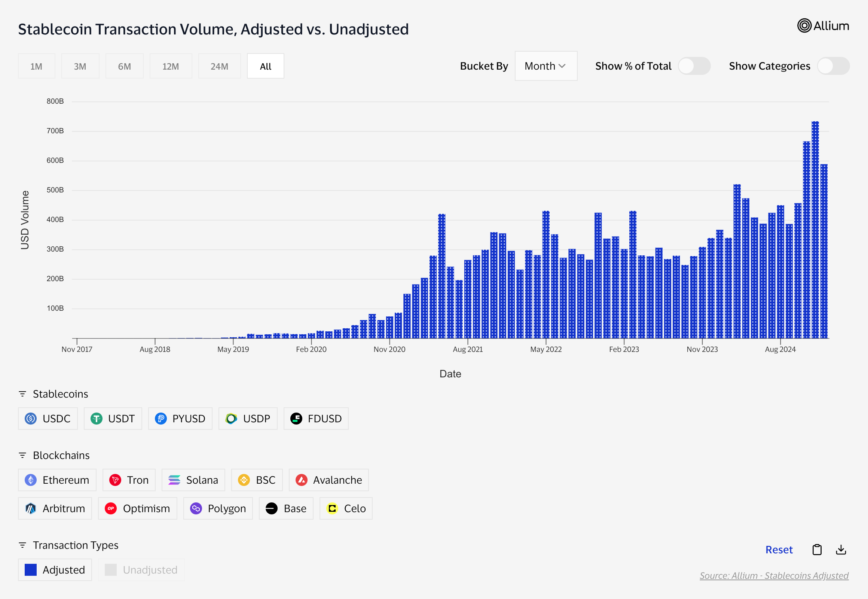Viewport: 868px width, 599px height.
Task: Select the 1M time range tab
Action: 36,66
